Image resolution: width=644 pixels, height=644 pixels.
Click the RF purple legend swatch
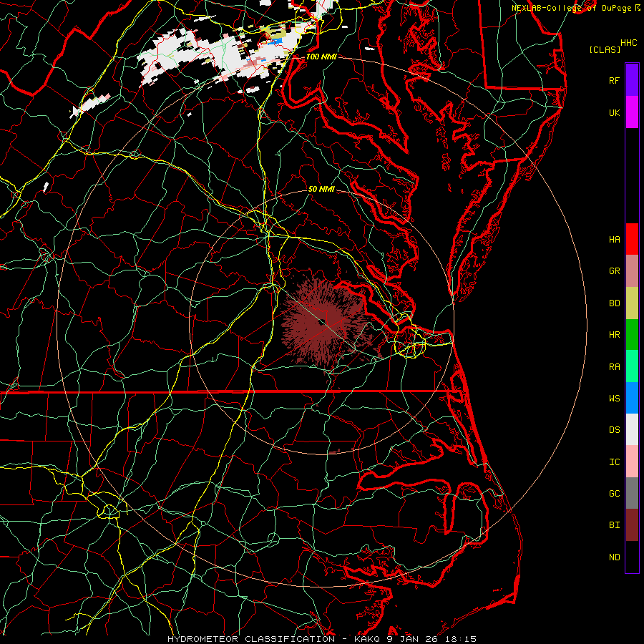coord(632,80)
